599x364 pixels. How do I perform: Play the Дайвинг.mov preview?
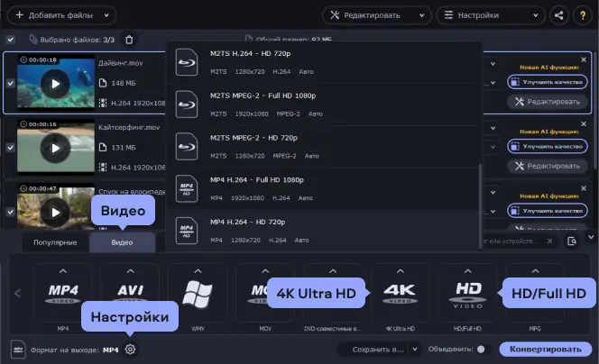(x=55, y=84)
